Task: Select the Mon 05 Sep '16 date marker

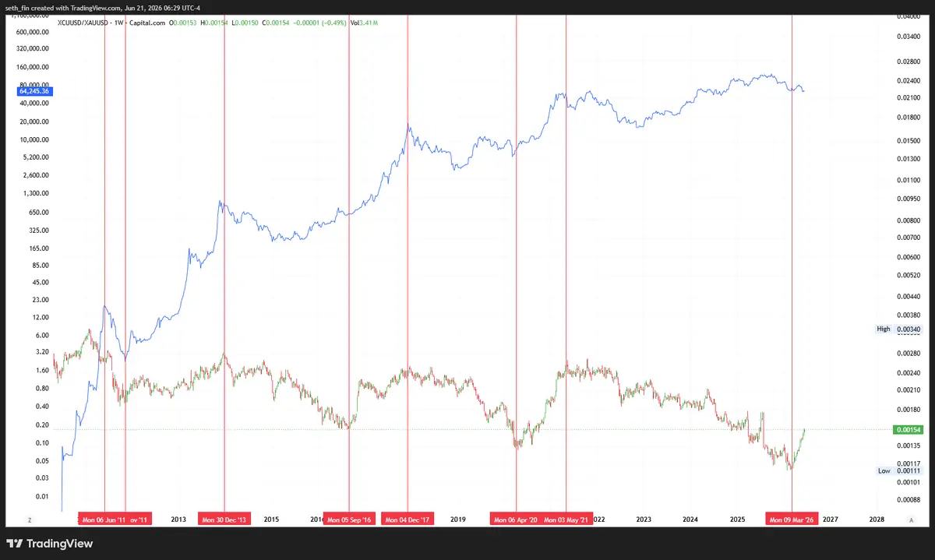Action: [x=349, y=519]
